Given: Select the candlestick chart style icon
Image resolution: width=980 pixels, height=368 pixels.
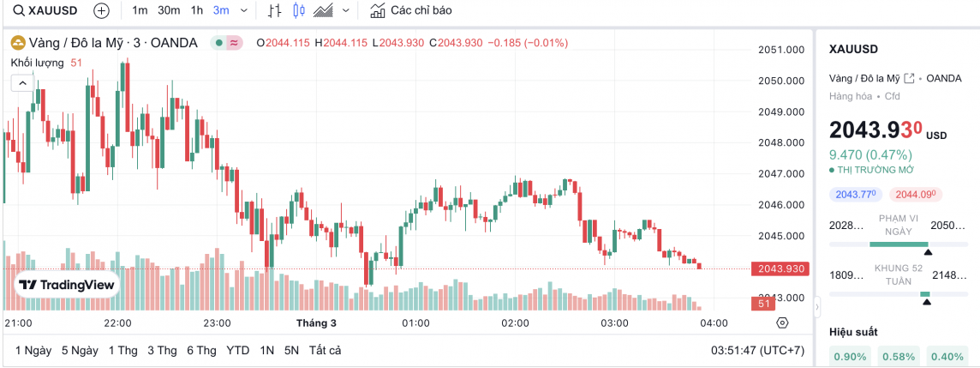Looking at the screenshot, I should pyautogui.click(x=299, y=11).
